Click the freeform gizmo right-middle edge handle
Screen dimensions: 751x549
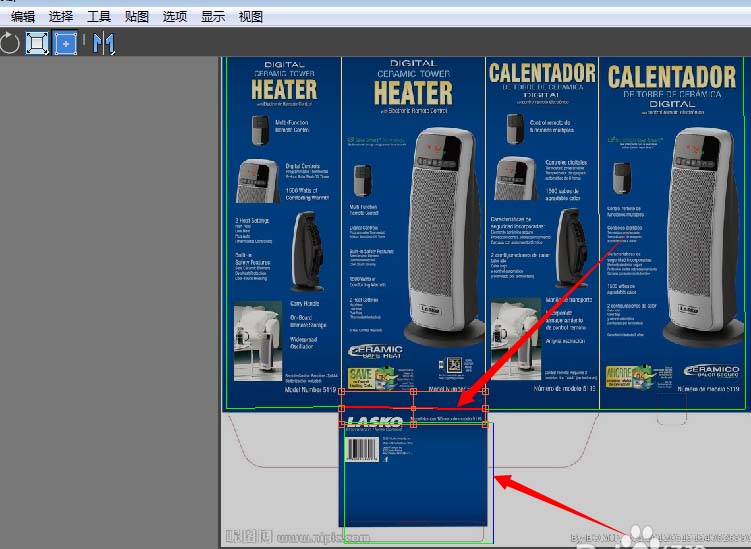pos(485,409)
